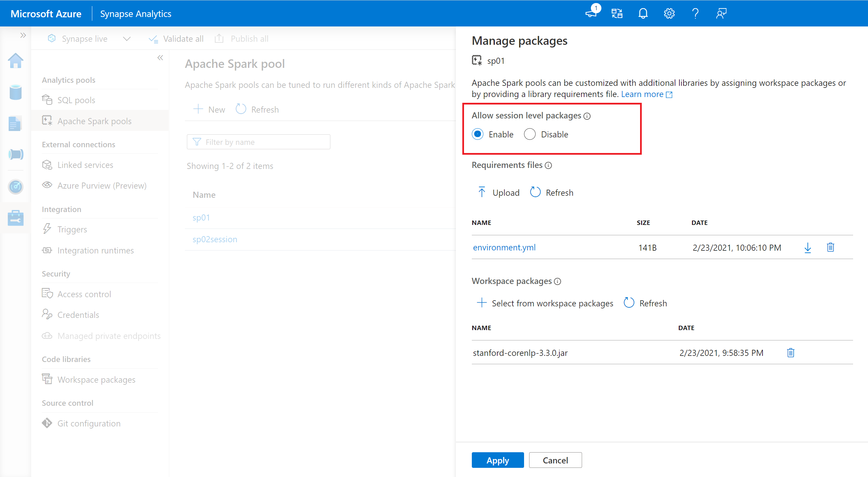Click the 2/23/2021, 9:58:35 PM date
Image resolution: width=868 pixels, height=477 pixels.
tap(721, 353)
